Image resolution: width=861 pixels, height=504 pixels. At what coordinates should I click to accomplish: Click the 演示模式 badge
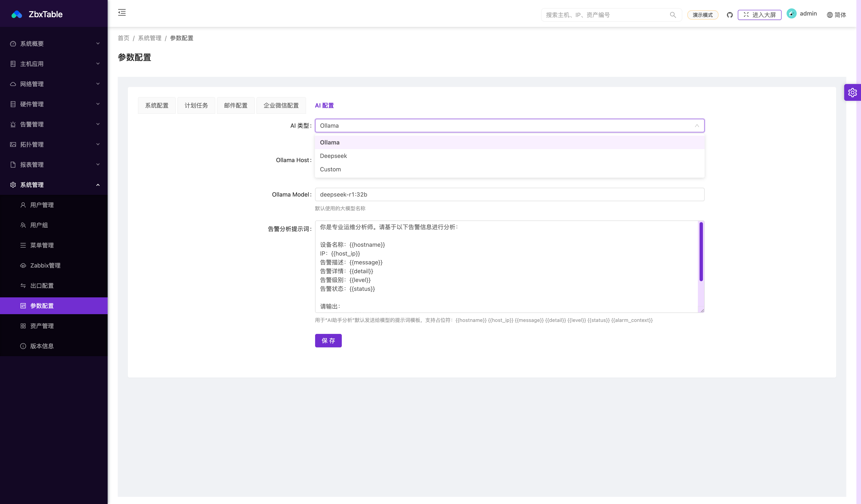[703, 15]
